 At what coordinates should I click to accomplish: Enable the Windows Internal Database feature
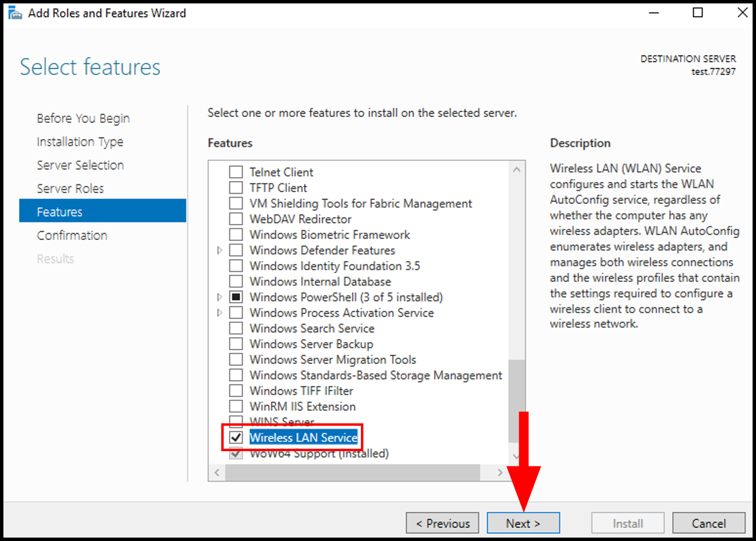click(x=236, y=281)
